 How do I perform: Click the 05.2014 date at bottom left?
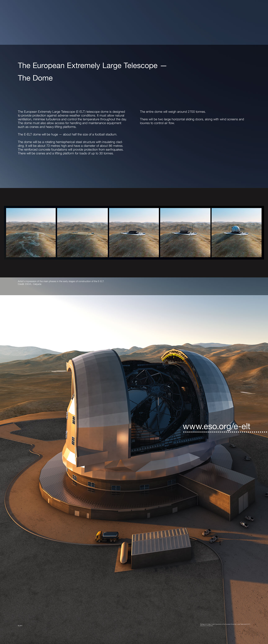[x=20, y=626]
